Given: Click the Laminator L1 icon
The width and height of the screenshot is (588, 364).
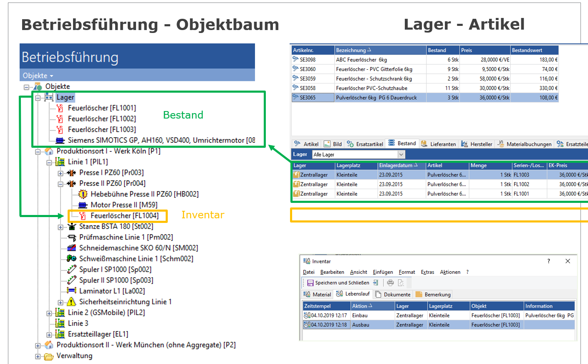Looking at the screenshot, I should 71,291.
